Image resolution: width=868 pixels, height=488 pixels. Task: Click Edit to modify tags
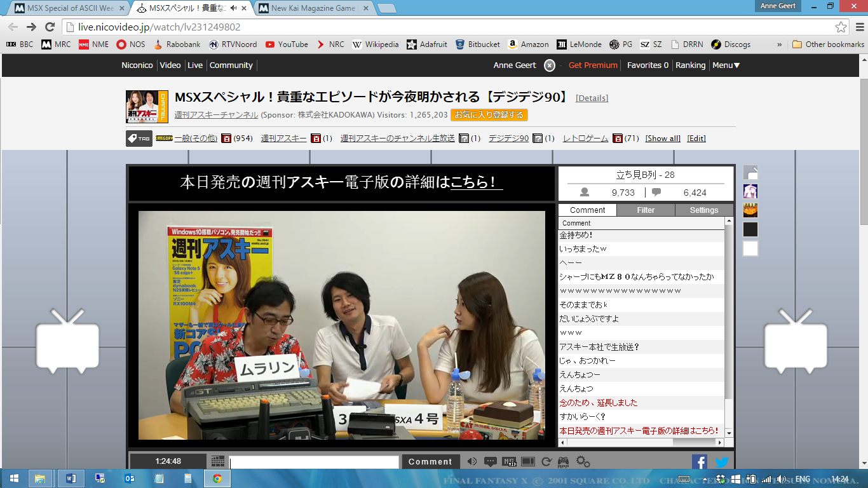(696, 139)
